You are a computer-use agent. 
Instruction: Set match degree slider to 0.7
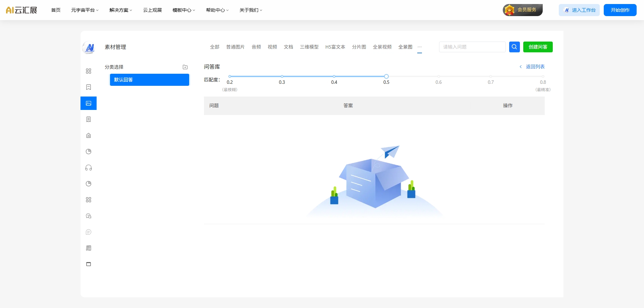coord(491,76)
